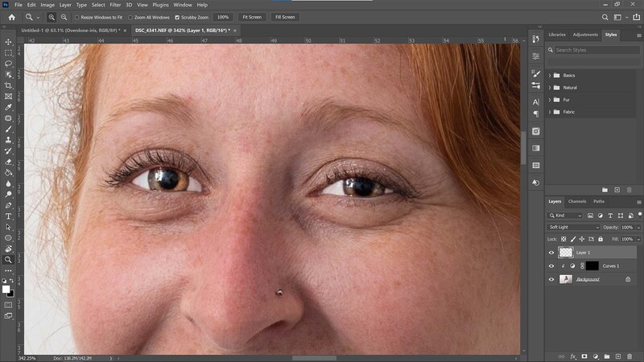This screenshot has width=644, height=362.
Task: Open the Search icon in options bar
Action: 605,17
